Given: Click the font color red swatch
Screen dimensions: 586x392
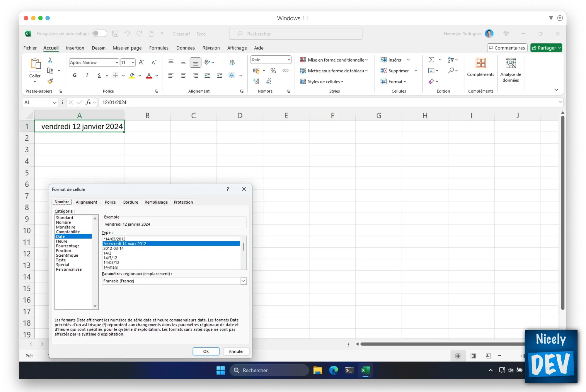Looking at the screenshot, I should [149, 76].
